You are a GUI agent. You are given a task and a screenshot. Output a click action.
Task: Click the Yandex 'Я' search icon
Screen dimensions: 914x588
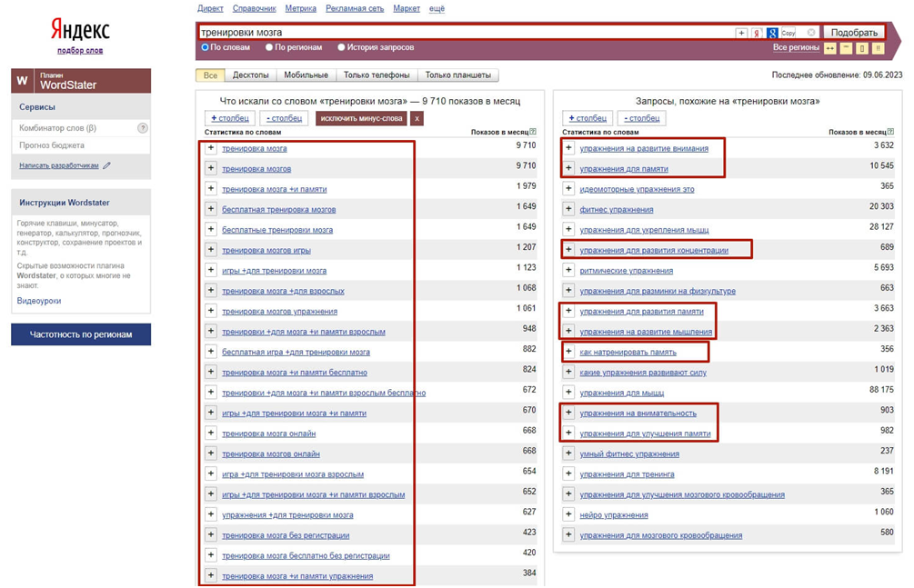757,34
